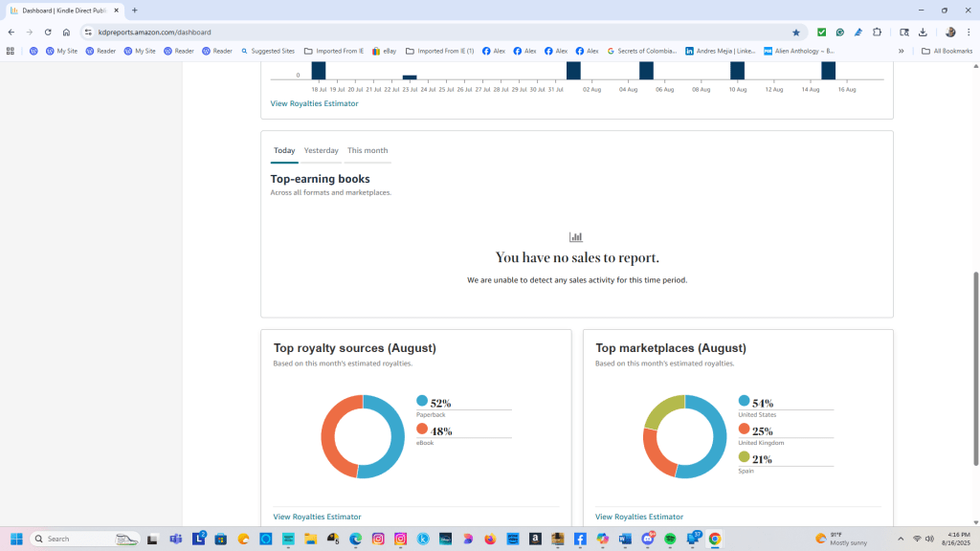Click the blue Paperback legend color dot
Image resolution: width=980 pixels, height=551 pixels.
(422, 401)
